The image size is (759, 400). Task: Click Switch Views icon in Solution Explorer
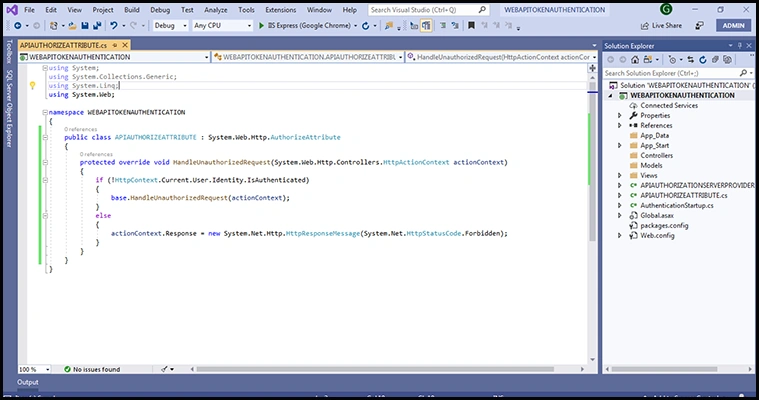[648, 60]
